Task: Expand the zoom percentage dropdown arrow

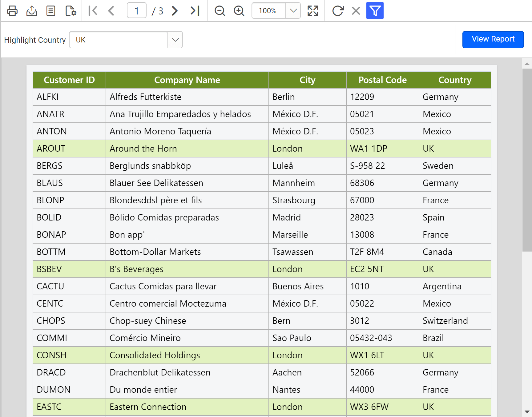Action: [293, 11]
